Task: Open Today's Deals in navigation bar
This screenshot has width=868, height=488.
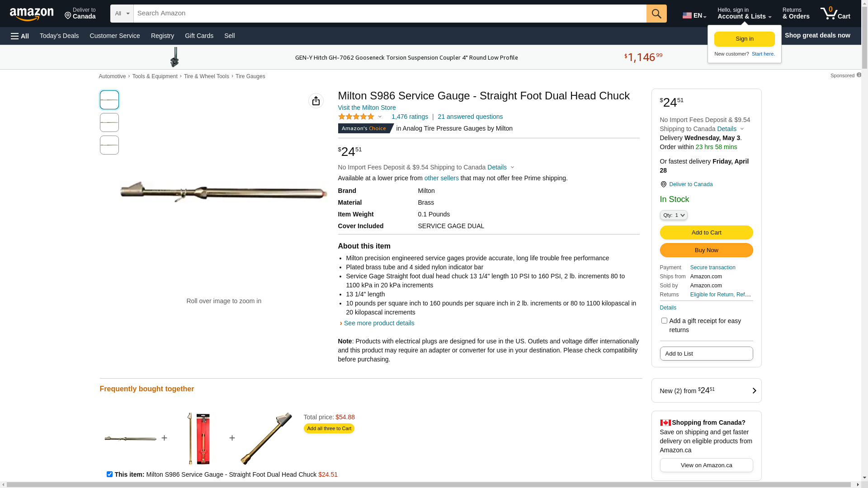Action: coord(59,36)
